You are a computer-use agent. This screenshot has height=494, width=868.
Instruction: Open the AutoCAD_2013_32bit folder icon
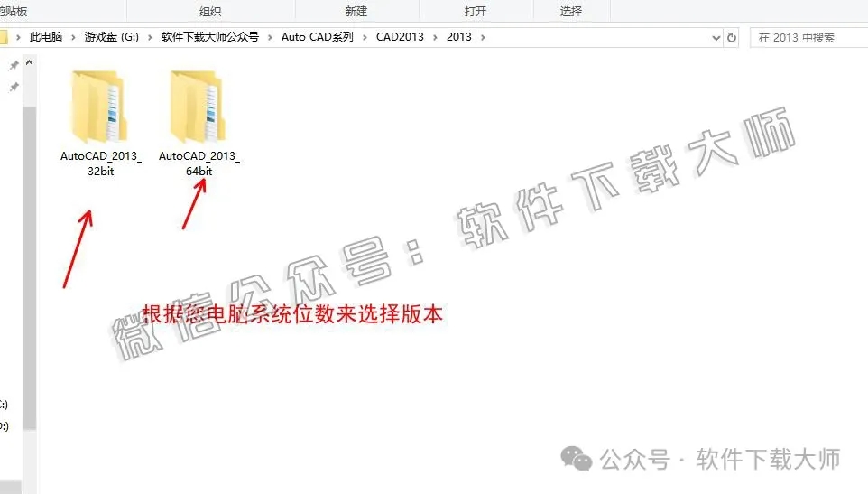point(99,107)
